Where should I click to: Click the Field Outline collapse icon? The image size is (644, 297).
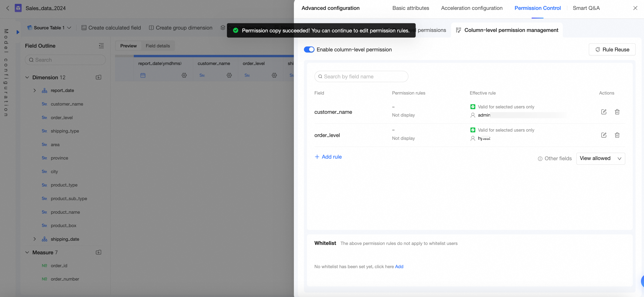point(101,46)
